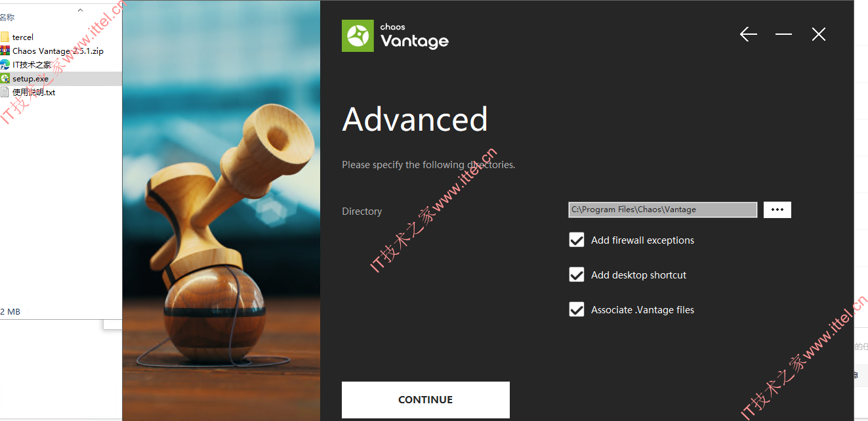Click the sort arrow above file list
The image size is (868, 421).
tap(80, 10)
